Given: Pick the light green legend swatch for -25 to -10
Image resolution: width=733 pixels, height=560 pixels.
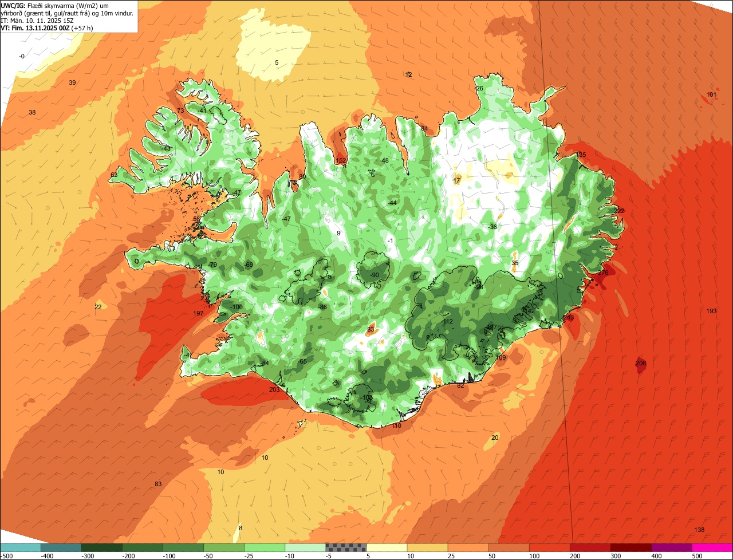Looking at the screenshot, I should coord(265,547).
